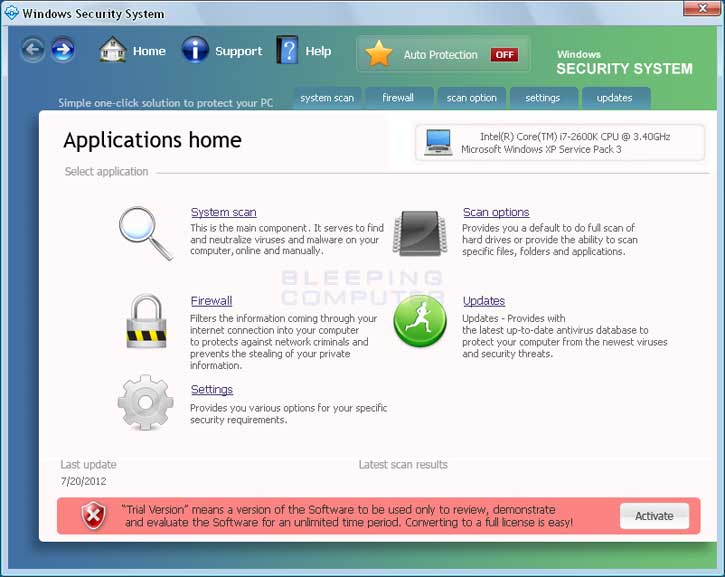Click the magnifying glass System scan icon

(x=145, y=233)
